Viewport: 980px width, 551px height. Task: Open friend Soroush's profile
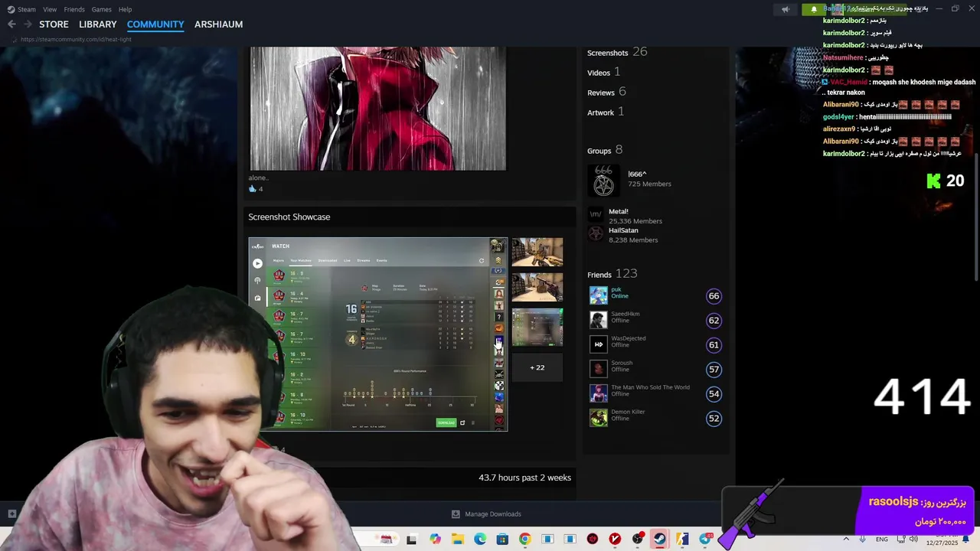coord(622,363)
